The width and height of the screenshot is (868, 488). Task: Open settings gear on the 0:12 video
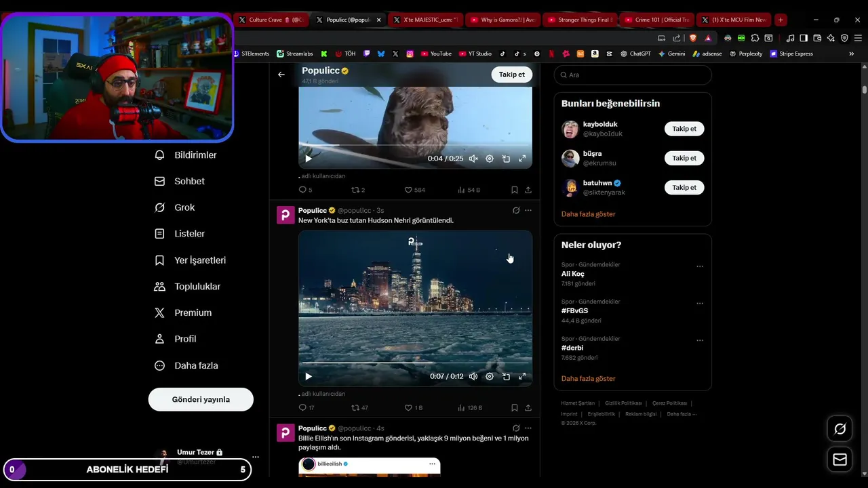(x=490, y=376)
